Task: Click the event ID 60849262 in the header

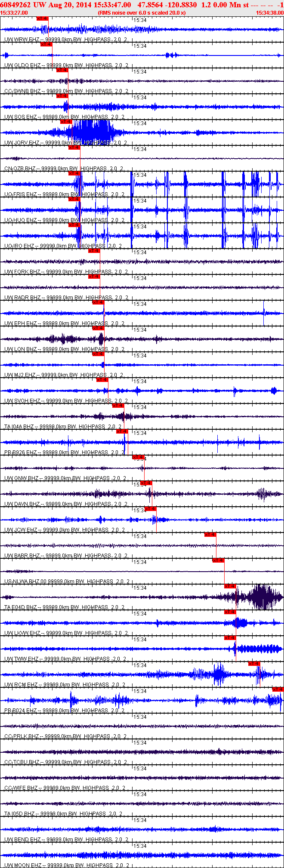Action: pos(15,5)
